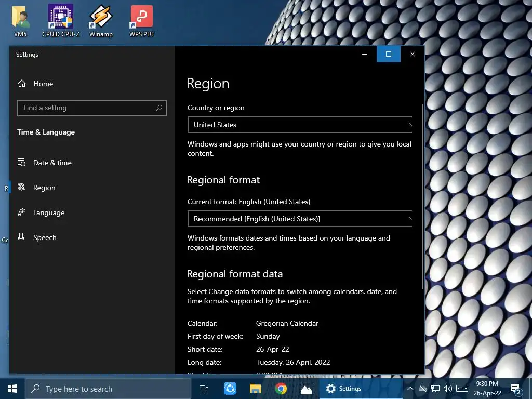Click the Find a setting search field
Image resolution: width=532 pixels, height=399 pixels.
click(x=92, y=108)
